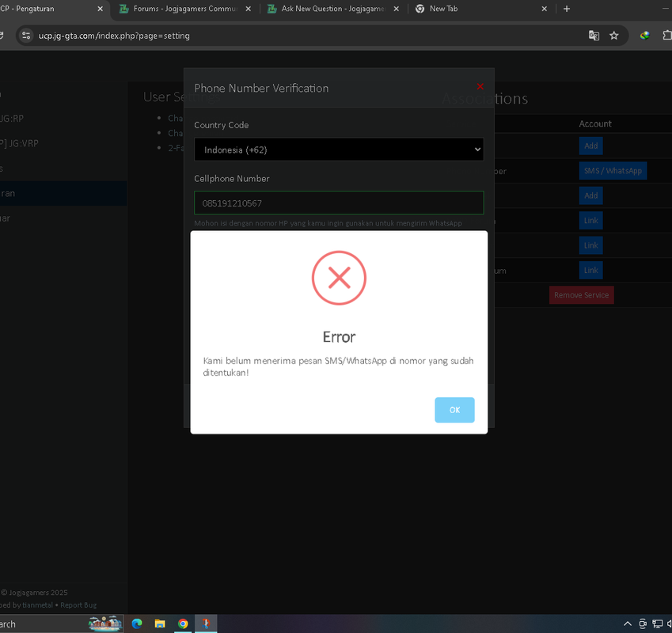672x633 pixels.
Task: Click the Chrome icon in the taskbar
Action: point(183,624)
